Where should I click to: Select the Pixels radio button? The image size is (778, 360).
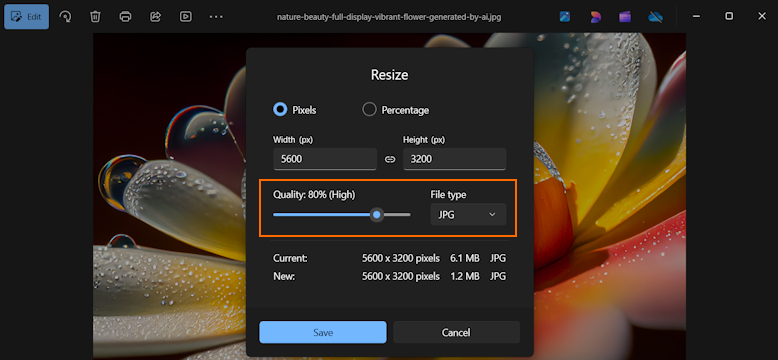tap(280, 110)
